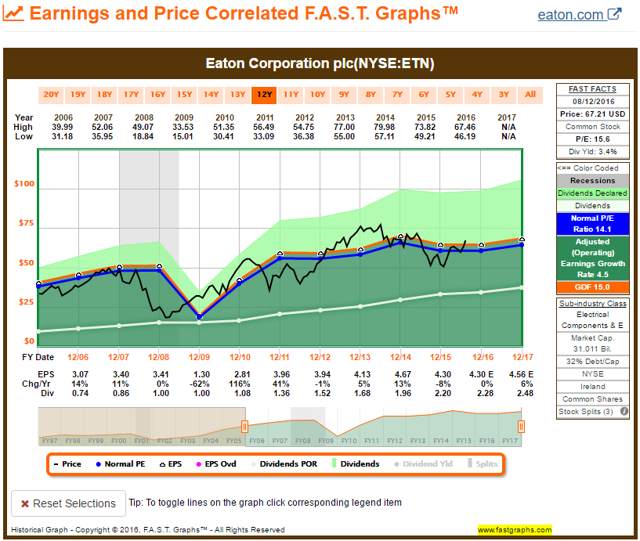640x541 pixels.
Task: Select the 20Y time range tab
Action: pyautogui.click(x=51, y=95)
